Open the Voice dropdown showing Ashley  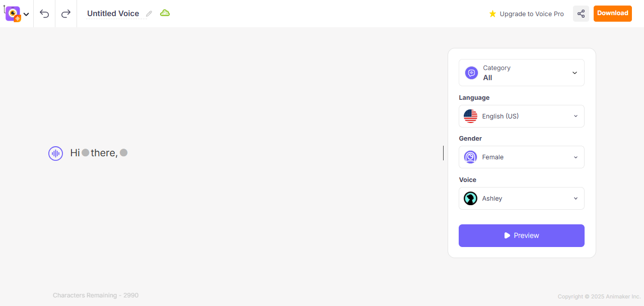[x=521, y=199]
